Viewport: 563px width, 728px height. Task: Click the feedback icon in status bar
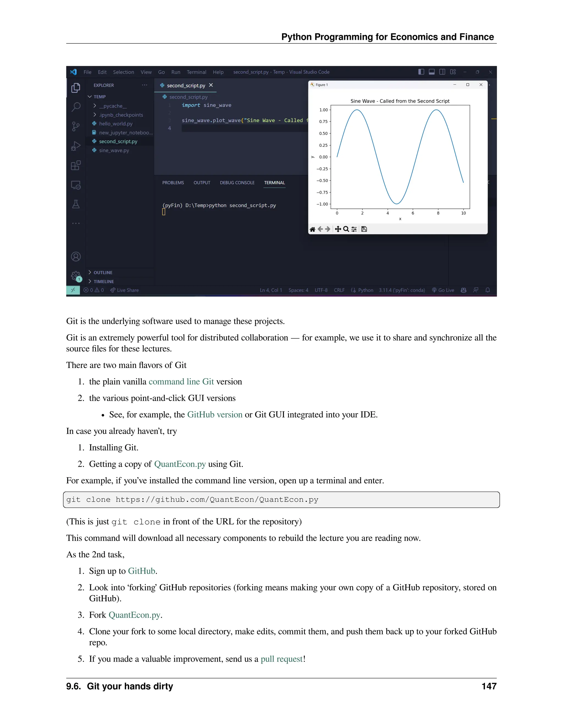[x=476, y=290]
